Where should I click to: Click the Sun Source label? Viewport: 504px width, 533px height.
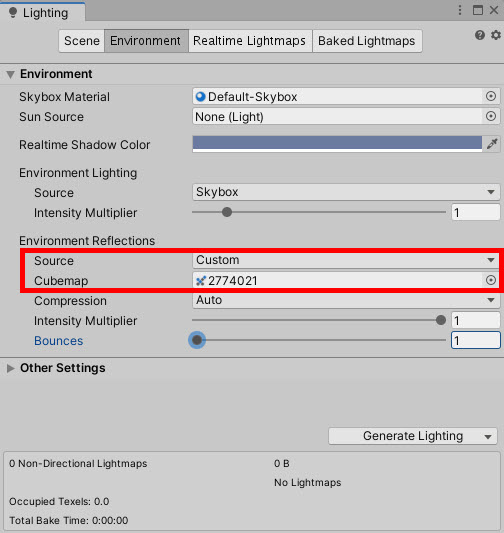(51, 117)
